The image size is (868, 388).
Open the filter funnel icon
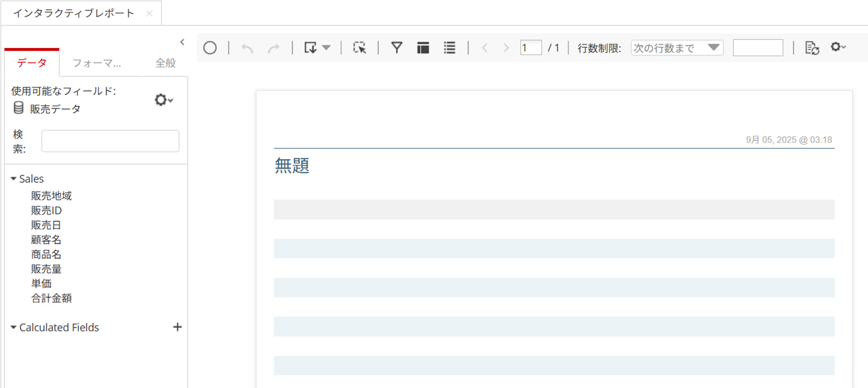(397, 48)
